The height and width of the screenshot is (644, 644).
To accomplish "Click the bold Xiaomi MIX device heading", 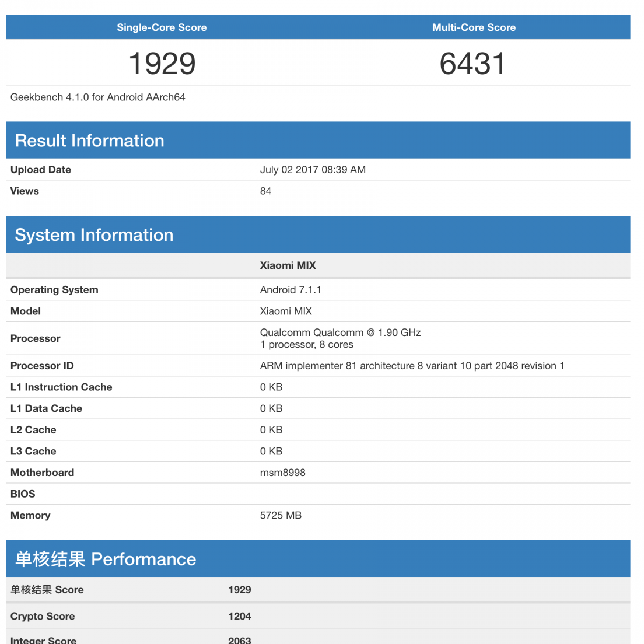I will (x=288, y=265).
